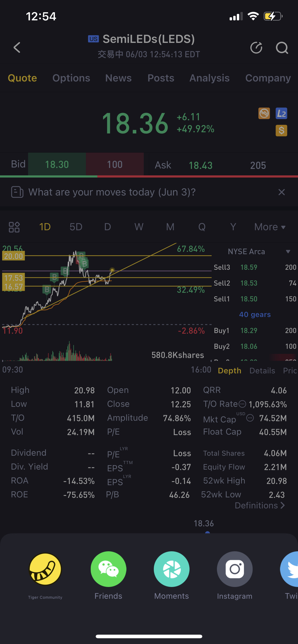The height and width of the screenshot is (644, 298).
Task: Tap the SemiLEDs(LEDS) title
Action: point(149,39)
